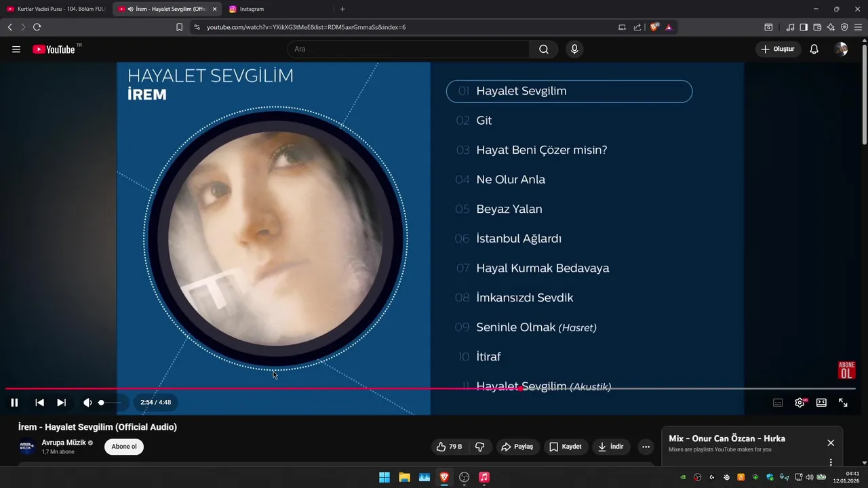868x488 pixels.
Task: Mute the player volume speaker icon
Action: coord(87,403)
